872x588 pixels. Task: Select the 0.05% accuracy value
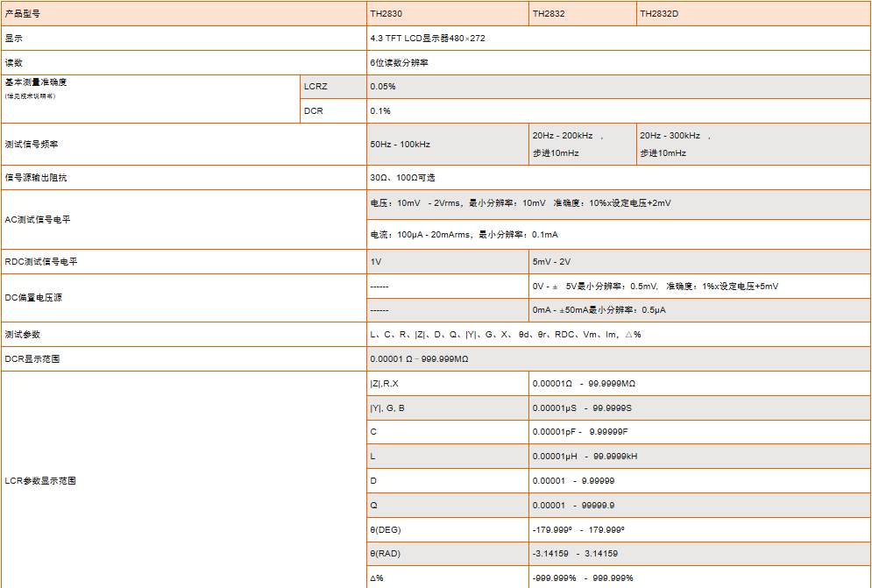pos(619,87)
